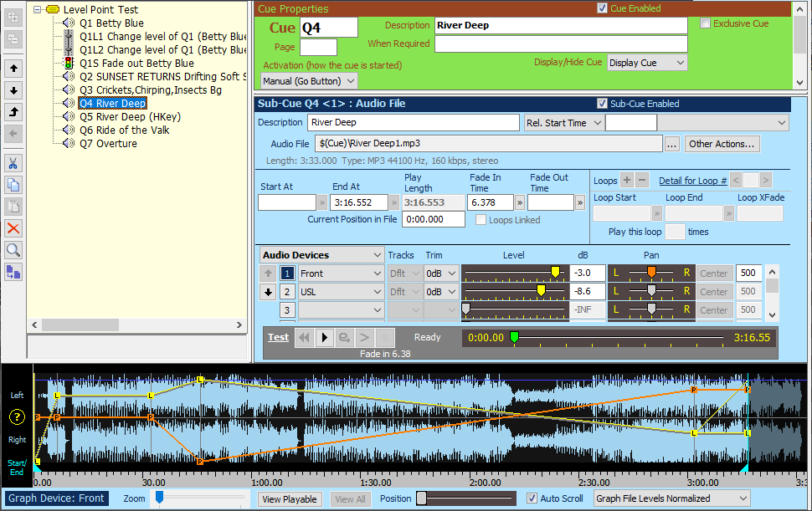812x511 pixels.
Task: Click the speaker icon of Q6 Ride of the Valk
Action: 69,130
